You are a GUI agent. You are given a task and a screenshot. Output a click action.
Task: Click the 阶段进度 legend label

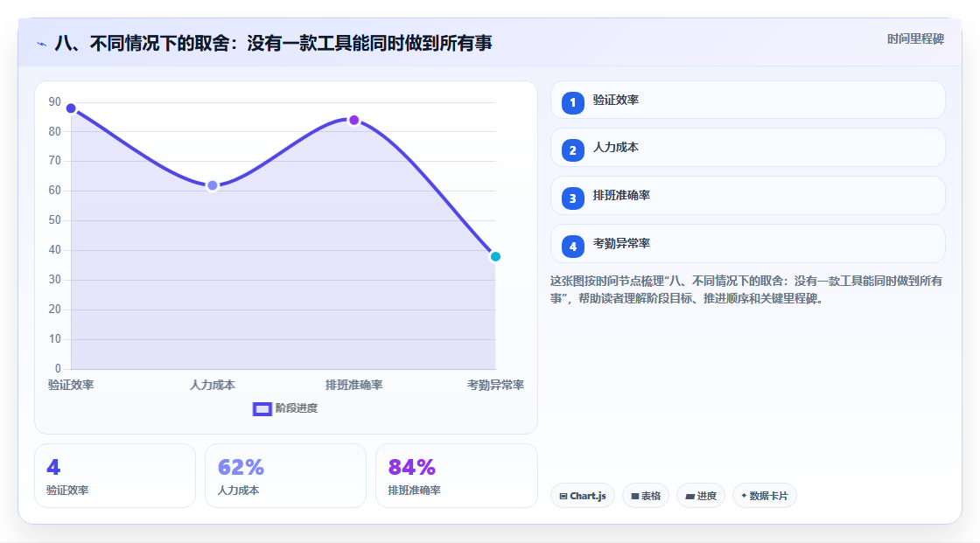pyautogui.click(x=297, y=408)
